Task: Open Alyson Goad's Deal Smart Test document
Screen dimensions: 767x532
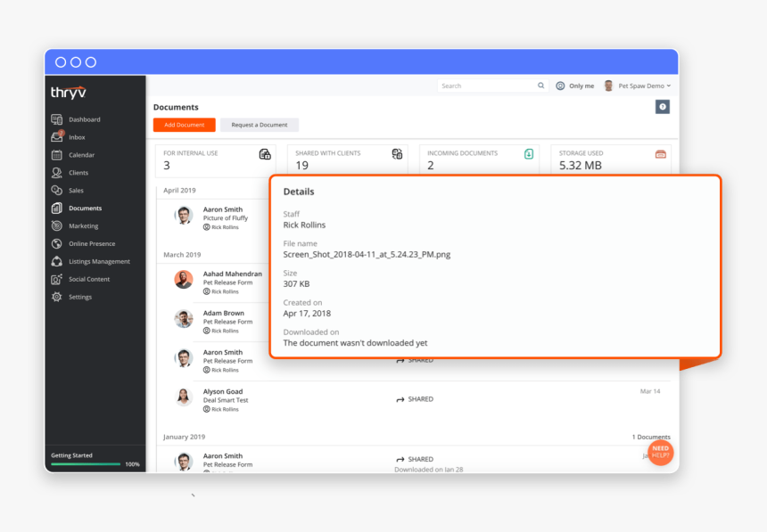Action: click(226, 400)
